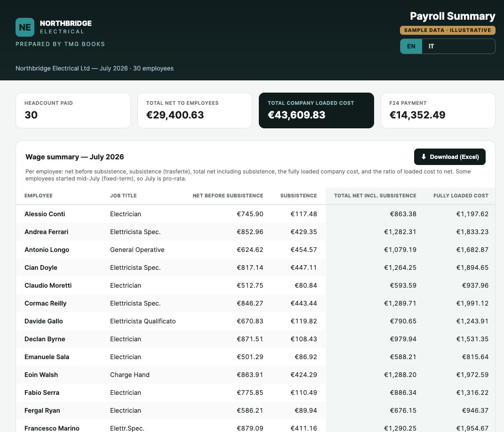Click Claudio Moretti's subsistence €80.84
Viewport: 504px width, 432px height.
tap(306, 285)
